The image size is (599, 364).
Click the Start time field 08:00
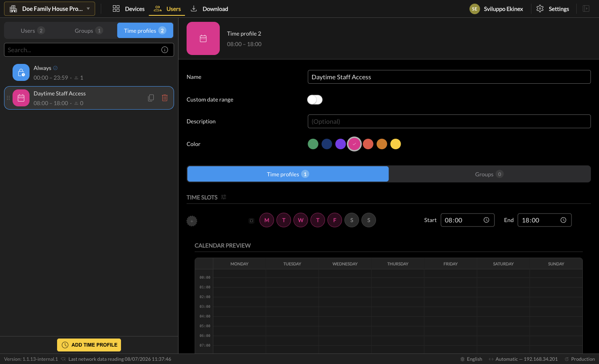tap(467, 220)
